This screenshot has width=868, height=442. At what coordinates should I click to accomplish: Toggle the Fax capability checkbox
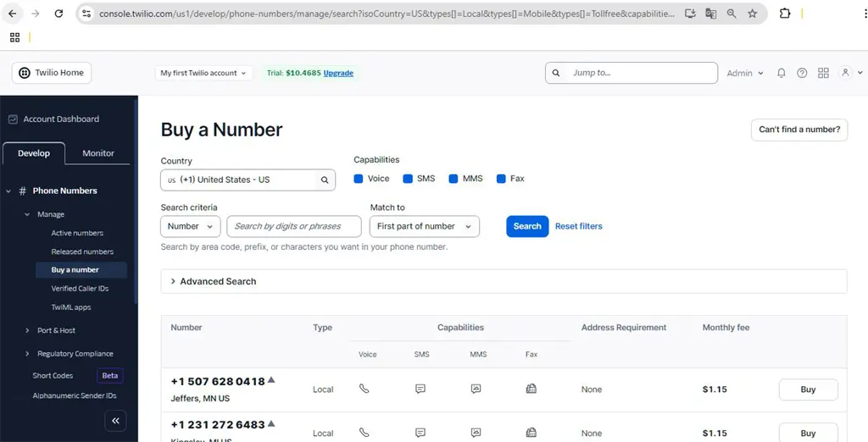coord(501,179)
